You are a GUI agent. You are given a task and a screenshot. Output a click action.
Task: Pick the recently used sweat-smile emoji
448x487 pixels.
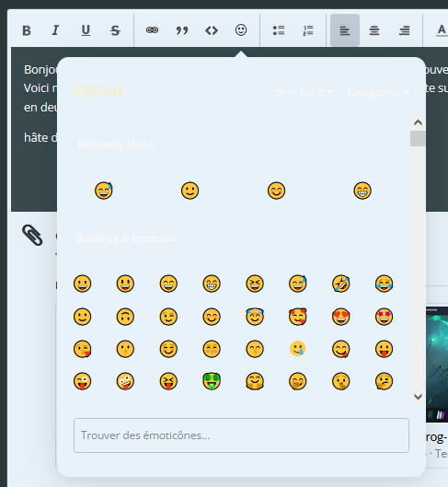(x=104, y=191)
